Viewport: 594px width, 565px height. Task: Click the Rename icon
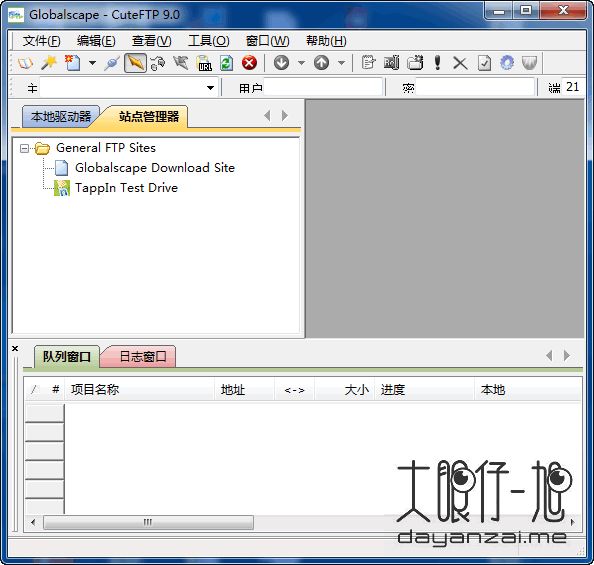(x=391, y=63)
